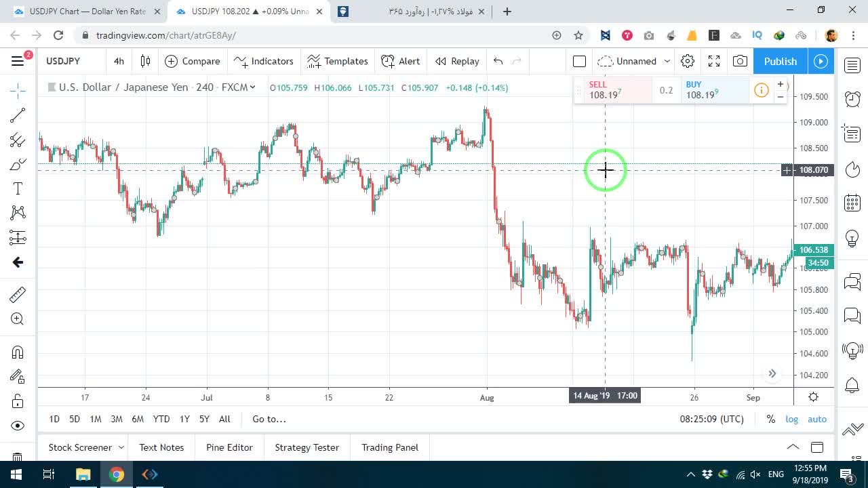Viewport: 868px width, 488px height.
Task: Switch to the Pine Editor tab
Action: 229,447
